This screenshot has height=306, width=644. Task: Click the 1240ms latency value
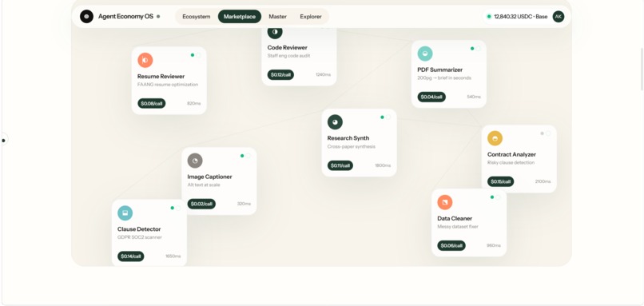click(x=324, y=75)
